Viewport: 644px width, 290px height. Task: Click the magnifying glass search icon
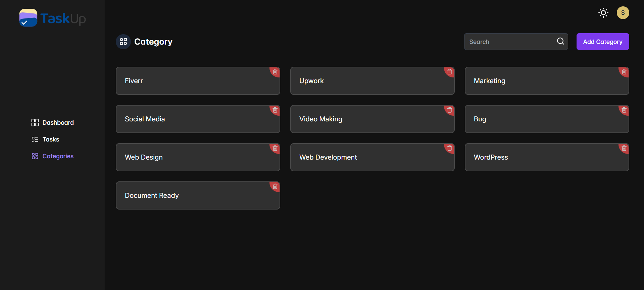(x=560, y=41)
